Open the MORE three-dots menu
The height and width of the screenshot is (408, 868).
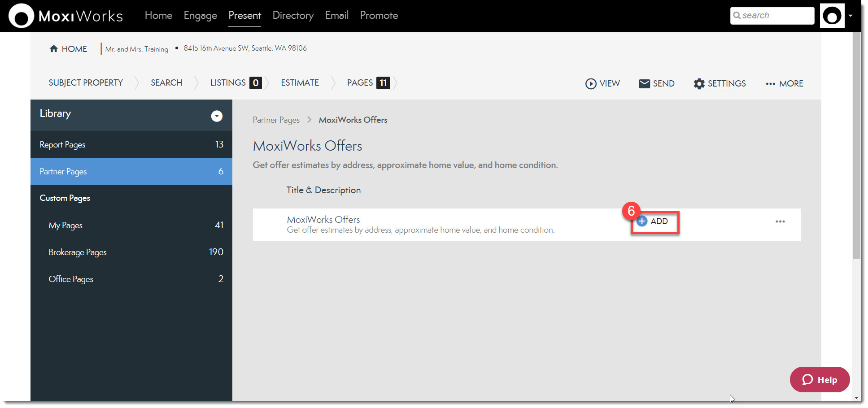pos(770,84)
